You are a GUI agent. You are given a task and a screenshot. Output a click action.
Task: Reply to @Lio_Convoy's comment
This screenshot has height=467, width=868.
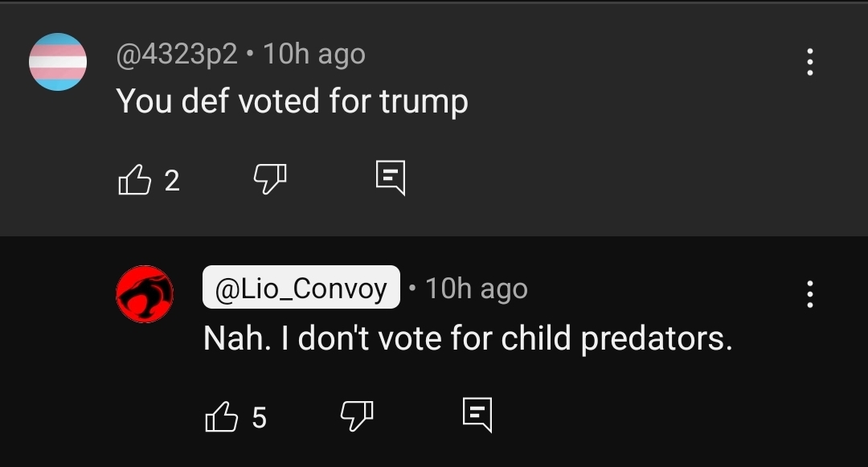pos(477,415)
